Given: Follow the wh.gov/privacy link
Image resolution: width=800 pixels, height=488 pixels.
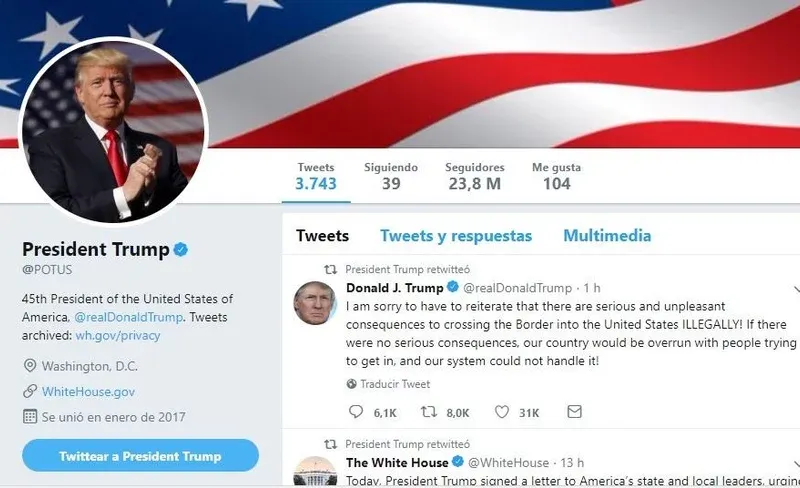Looking at the screenshot, I should pos(118,335).
